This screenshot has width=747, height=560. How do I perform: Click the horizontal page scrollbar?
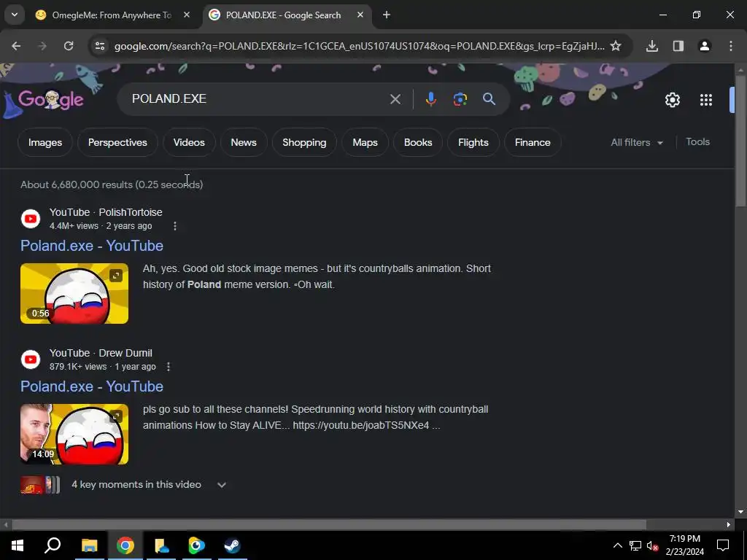329,525
